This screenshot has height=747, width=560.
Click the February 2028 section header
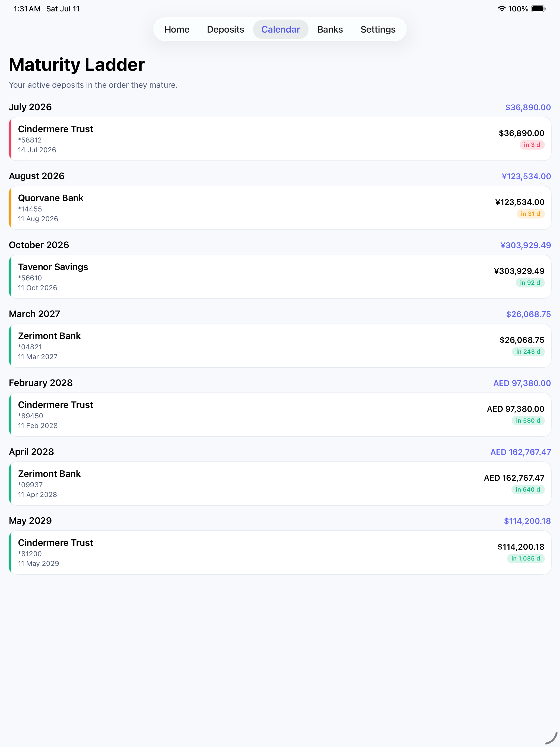click(x=40, y=383)
